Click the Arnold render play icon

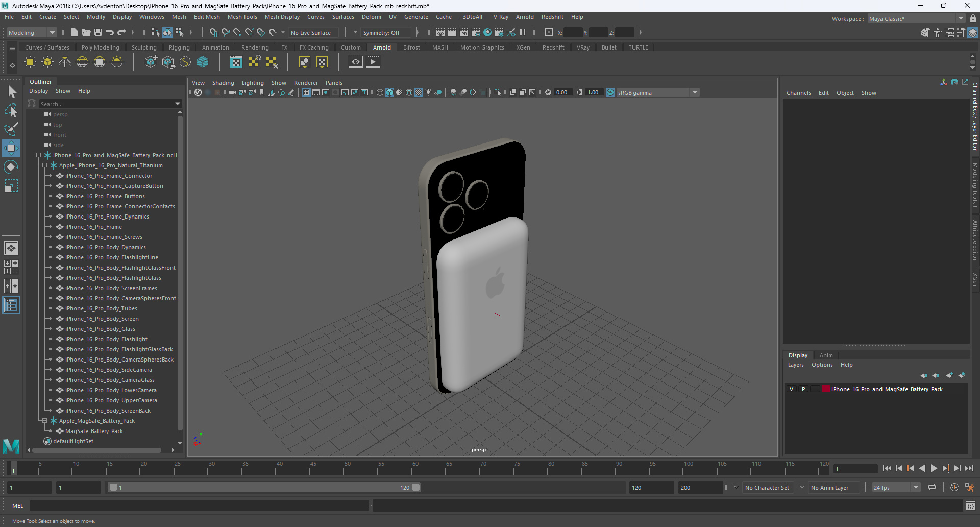pyautogui.click(x=373, y=62)
